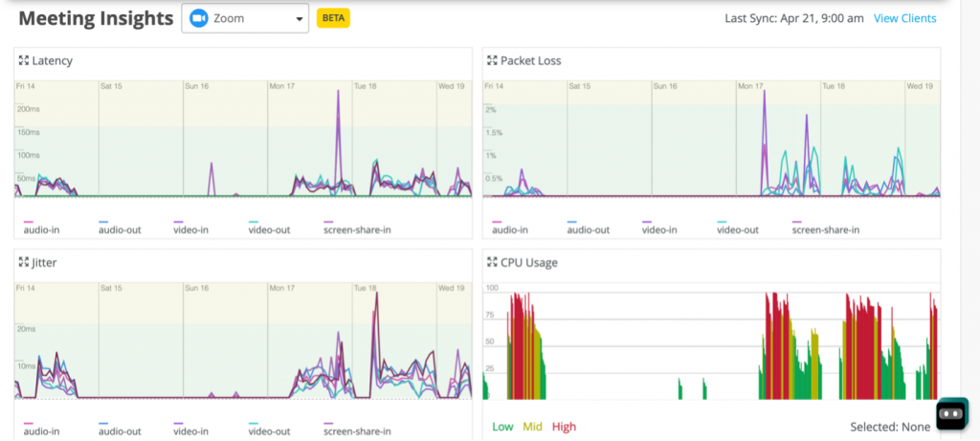Toggle screen-share-in series in Jitter legend

point(357,431)
